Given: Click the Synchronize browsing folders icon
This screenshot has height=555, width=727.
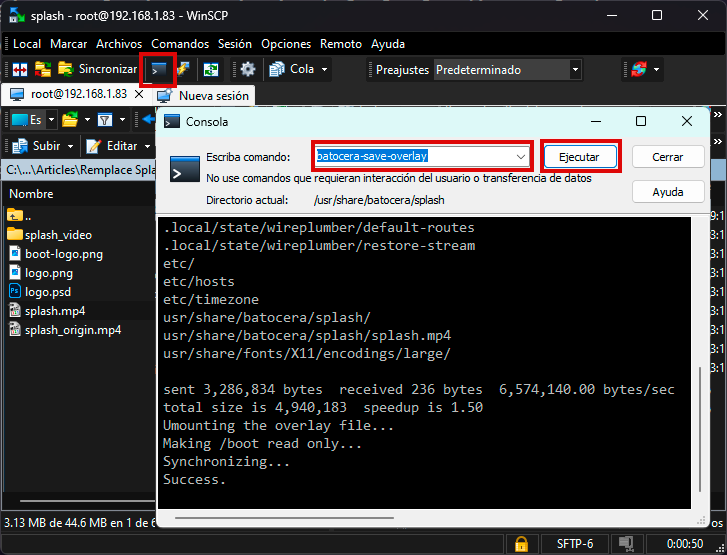Looking at the screenshot, I should pyautogui.click(x=43, y=70).
